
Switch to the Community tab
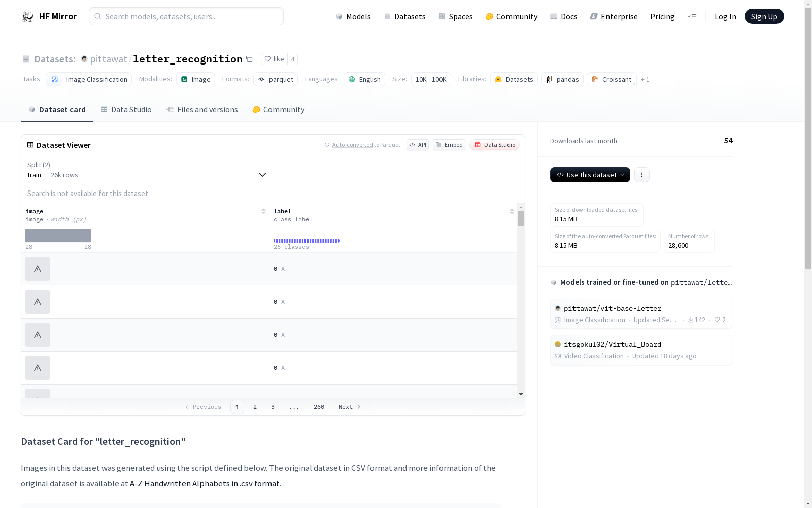[x=279, y=109]
